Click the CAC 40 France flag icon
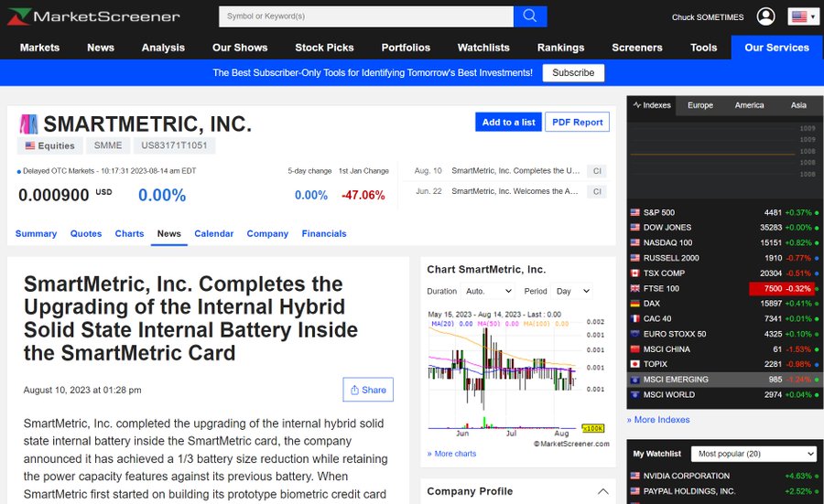The image size is (824, 504). pyautogui.click(x=634, y=318)
